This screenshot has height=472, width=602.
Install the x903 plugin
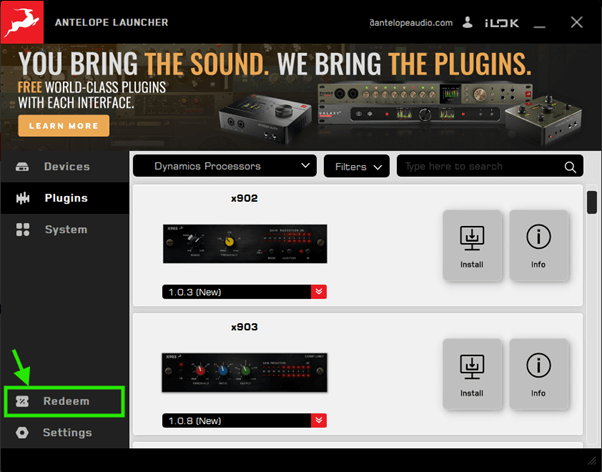tap(472, 374)
